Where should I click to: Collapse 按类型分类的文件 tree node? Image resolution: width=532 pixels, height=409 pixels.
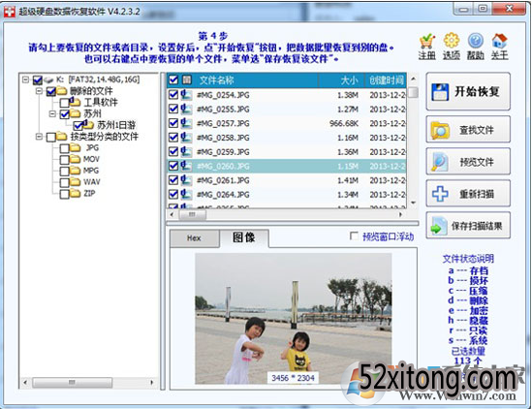39,137
